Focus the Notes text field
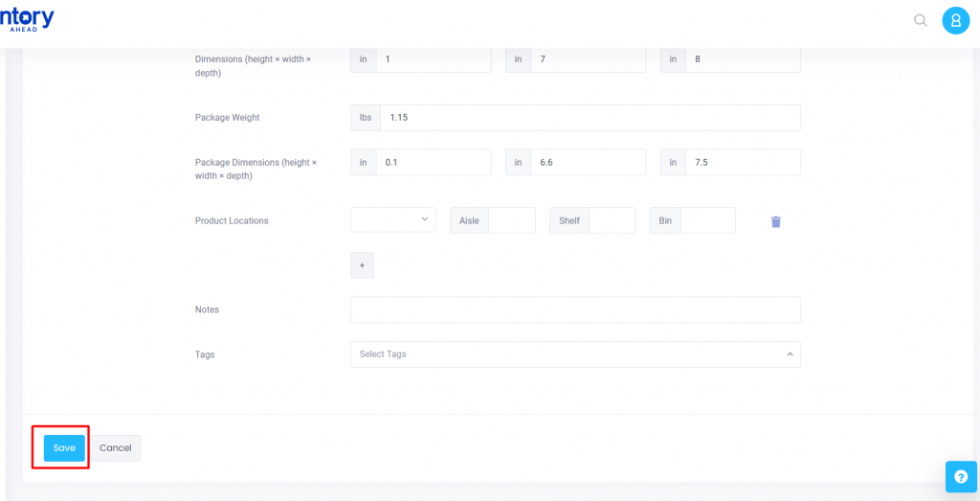The width and height of the screenshot is (980, 501). coord(575,309)
